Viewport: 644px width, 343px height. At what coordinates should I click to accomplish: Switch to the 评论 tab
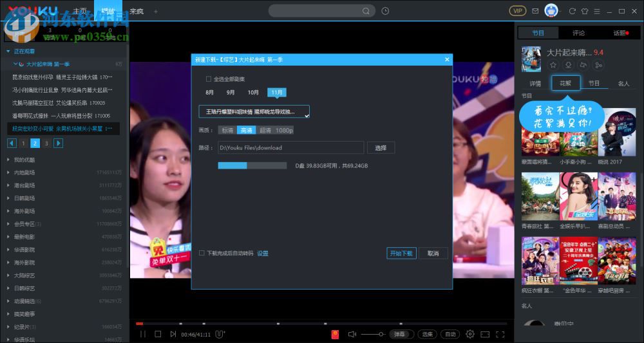pyautogui.click(x=578, y=33)
